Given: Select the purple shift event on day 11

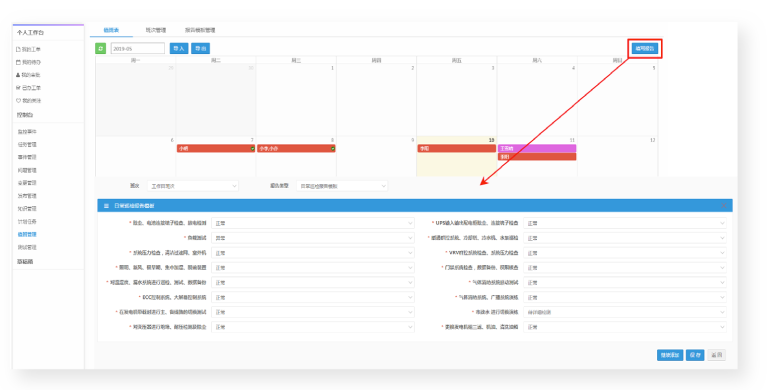Looking at the screenshot, I should (x=537, y=148).
